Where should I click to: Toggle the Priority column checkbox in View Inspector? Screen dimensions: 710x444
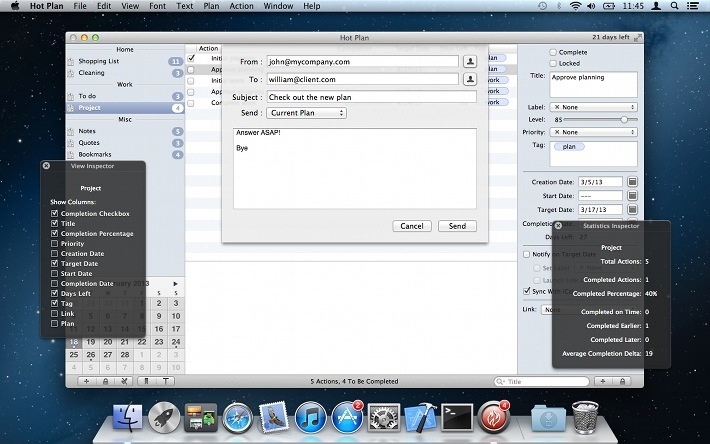[55, 243]
